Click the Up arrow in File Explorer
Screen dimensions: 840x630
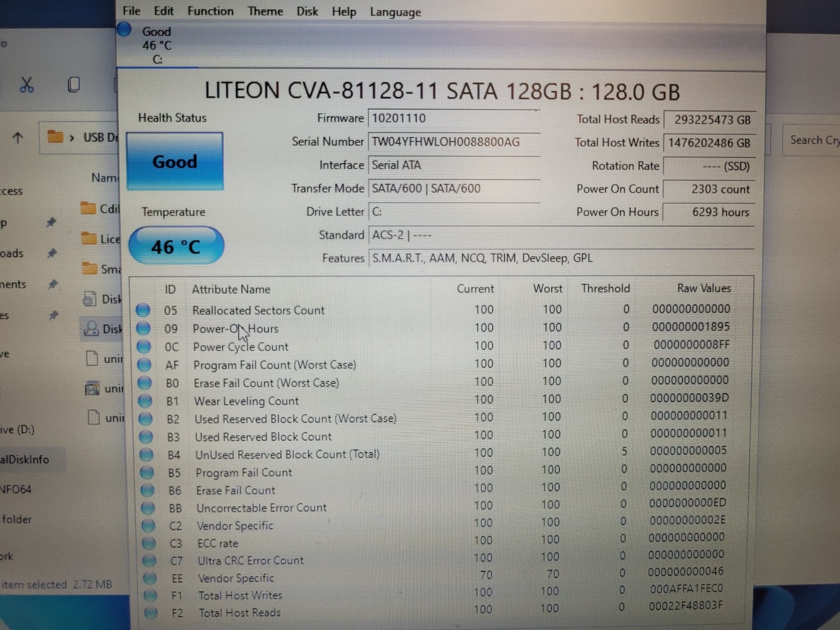point(18,138)
